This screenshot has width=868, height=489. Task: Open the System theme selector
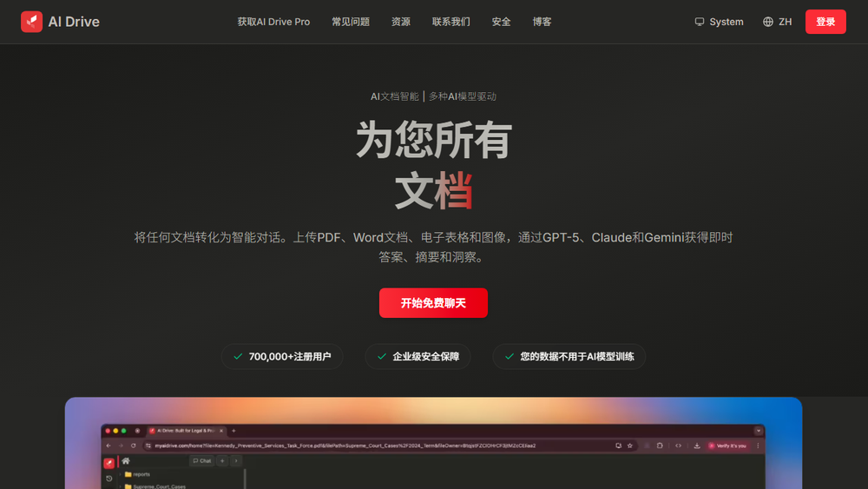pyautogui.click(x=719, y=22)
